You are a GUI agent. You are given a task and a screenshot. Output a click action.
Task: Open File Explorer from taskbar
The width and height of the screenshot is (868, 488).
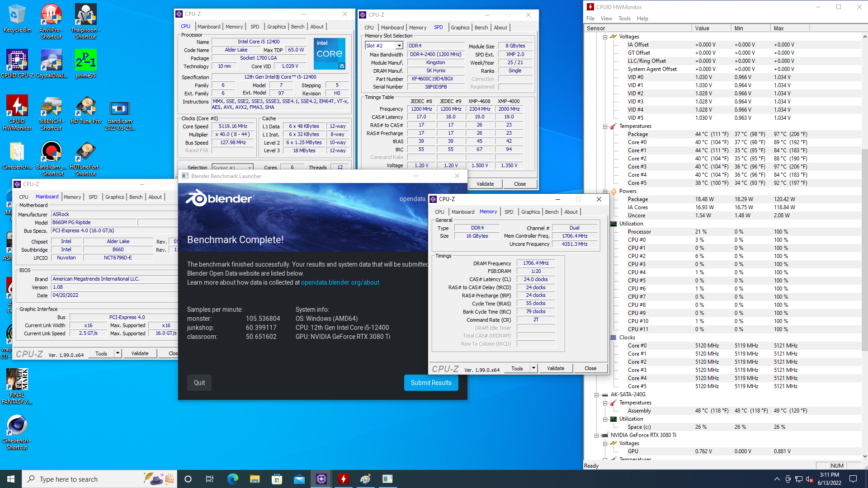[255, 479]
